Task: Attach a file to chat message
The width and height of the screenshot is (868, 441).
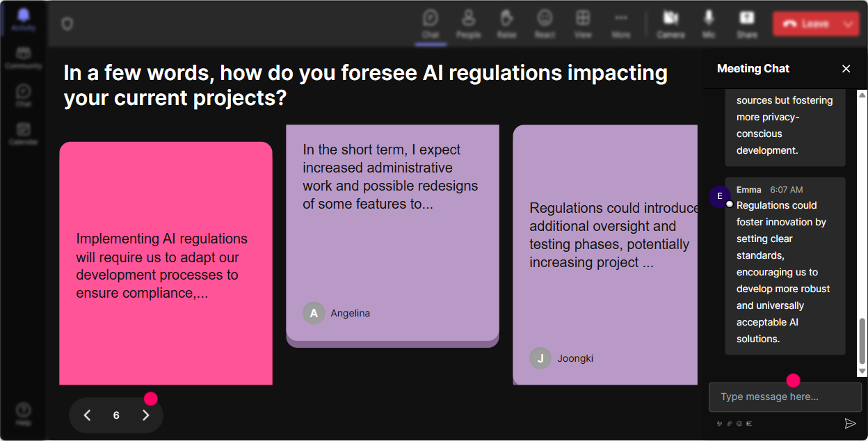Action: coord(730,423)
